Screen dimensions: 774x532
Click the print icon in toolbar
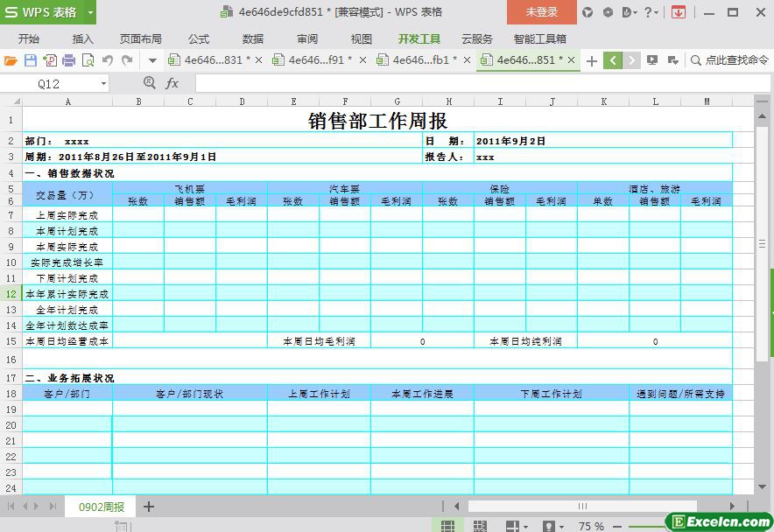pyautogui.click(x=68, y=60)
